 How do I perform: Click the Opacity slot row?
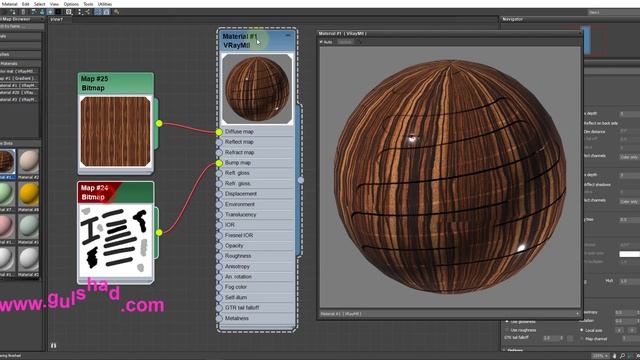tap(257, 246)
